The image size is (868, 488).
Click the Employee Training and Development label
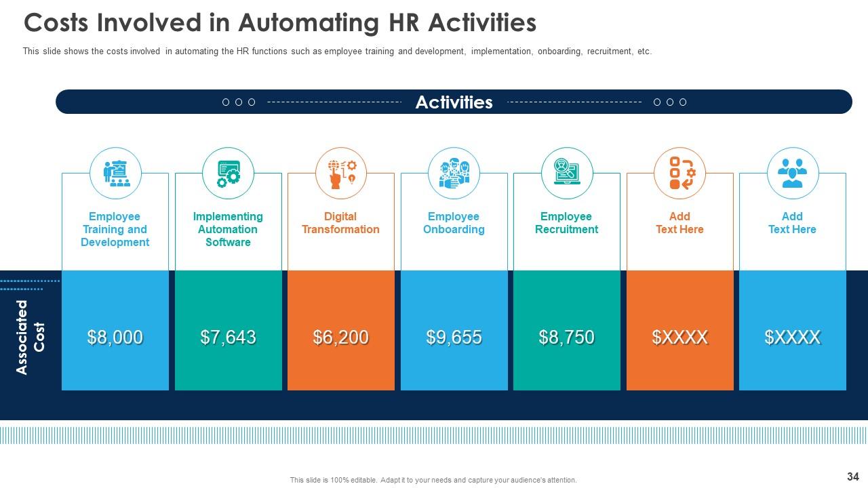115,229
